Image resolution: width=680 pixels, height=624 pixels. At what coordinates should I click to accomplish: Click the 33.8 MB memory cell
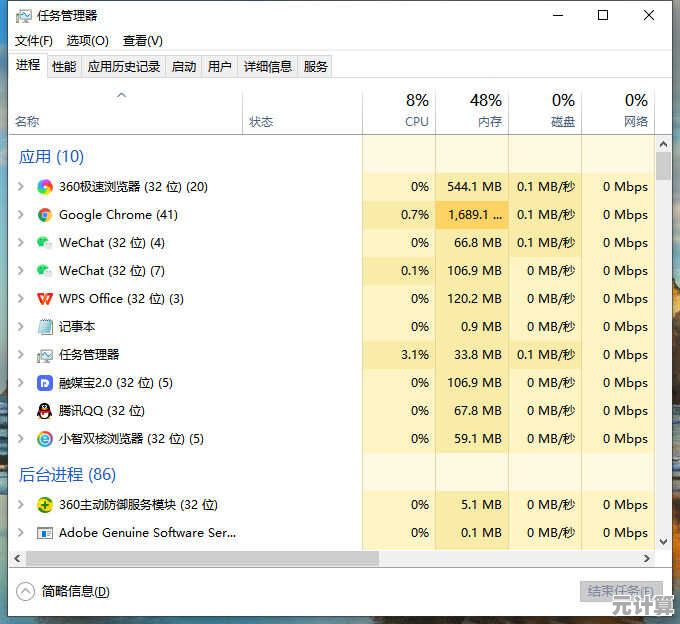click(x=472, y=355)
